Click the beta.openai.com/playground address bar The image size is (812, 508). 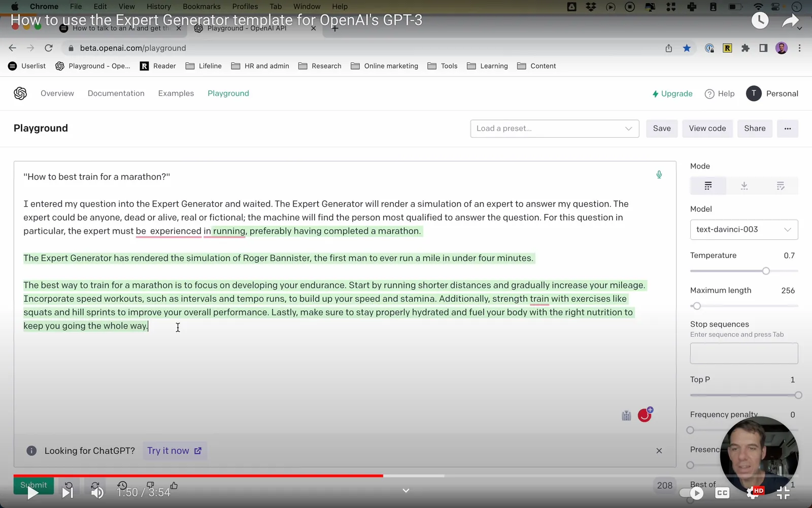point(133,48)
